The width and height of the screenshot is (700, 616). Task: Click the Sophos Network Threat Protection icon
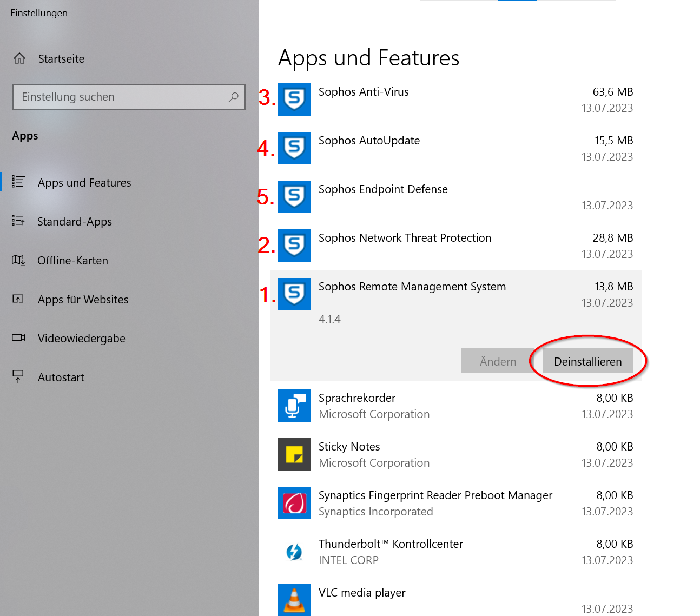tap(294, 246)
